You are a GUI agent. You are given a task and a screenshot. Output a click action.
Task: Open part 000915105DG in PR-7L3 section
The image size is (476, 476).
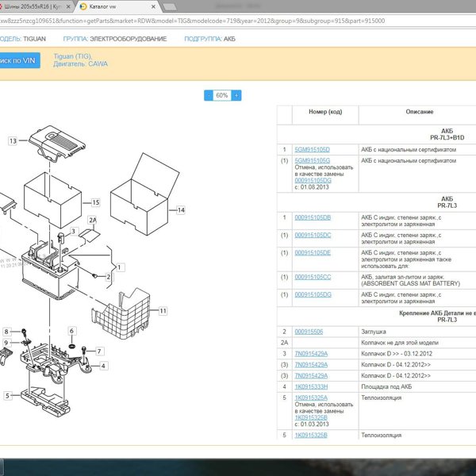[x=313, y=295]
